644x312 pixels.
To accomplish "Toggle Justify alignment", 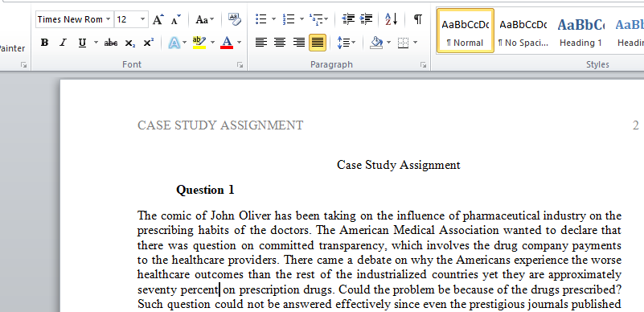I will (318, 43).
